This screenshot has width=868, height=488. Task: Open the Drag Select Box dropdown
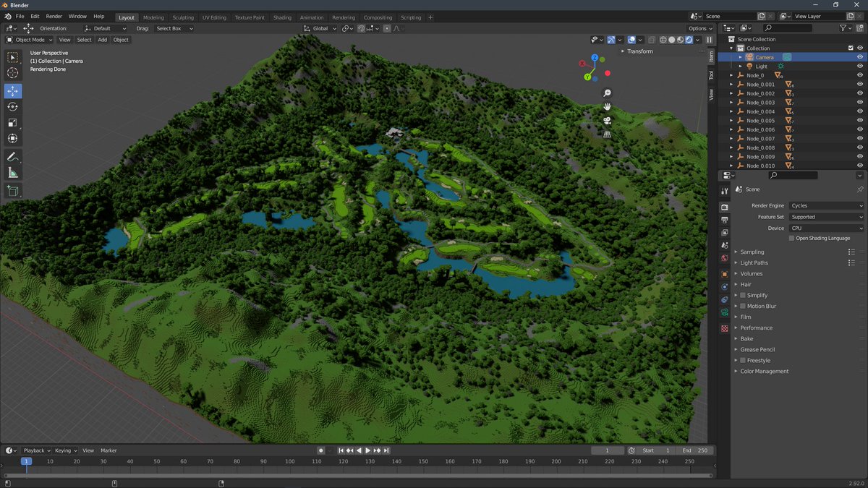pos(174,28)
